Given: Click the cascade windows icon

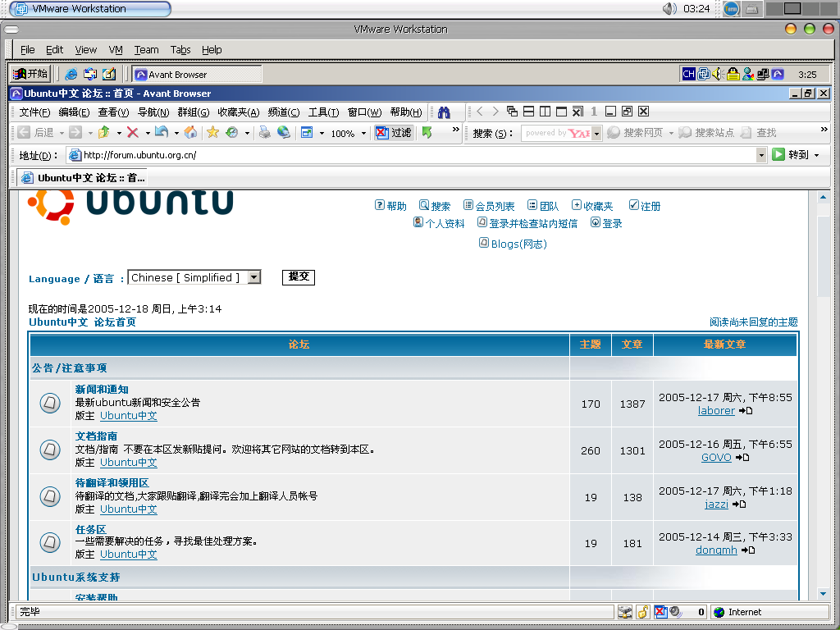Looking at the screenshot, I should click(x=512, y=112).
